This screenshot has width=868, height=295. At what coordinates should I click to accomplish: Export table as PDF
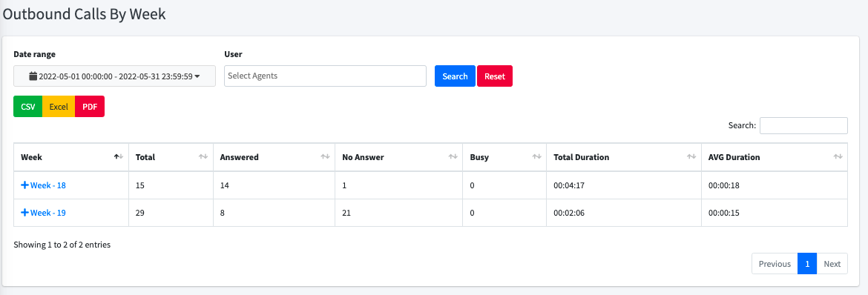click(90, 107)
